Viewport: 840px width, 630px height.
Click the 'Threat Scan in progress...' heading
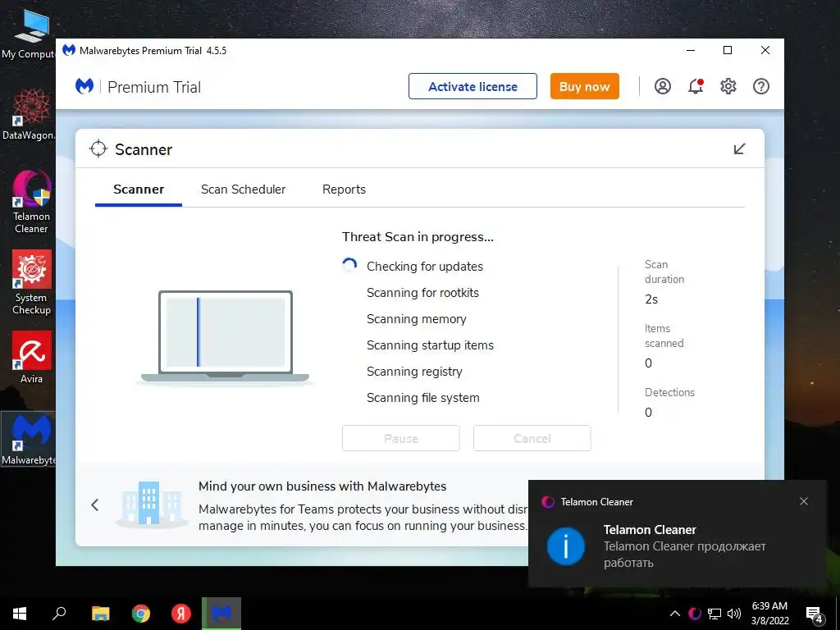(418, 237)
